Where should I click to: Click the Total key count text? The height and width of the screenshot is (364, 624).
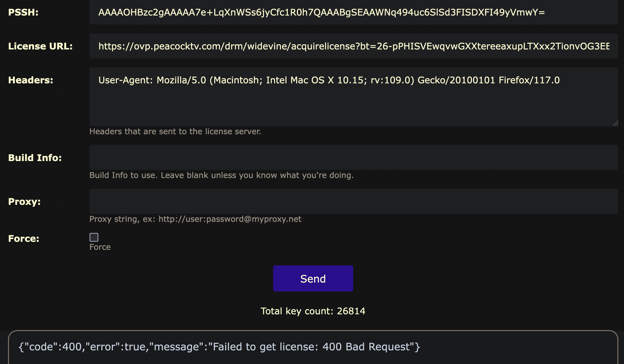(313, 311)
